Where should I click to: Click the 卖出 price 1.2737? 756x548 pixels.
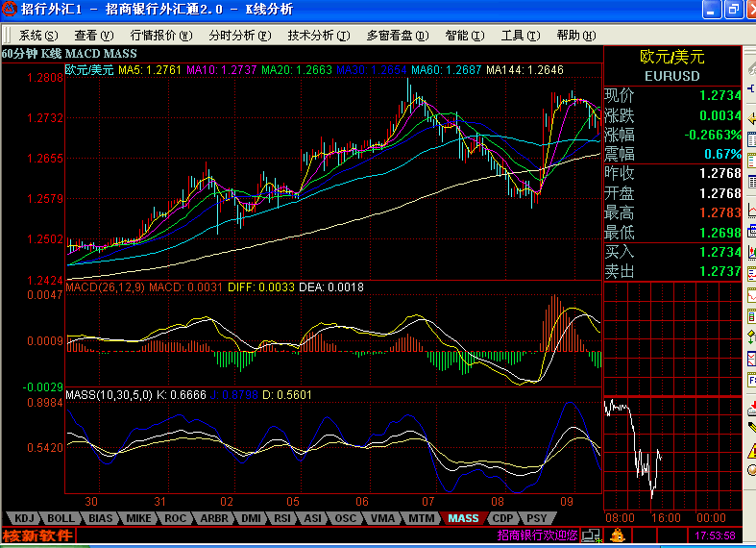pyautogui.click(x=719, y=271)
